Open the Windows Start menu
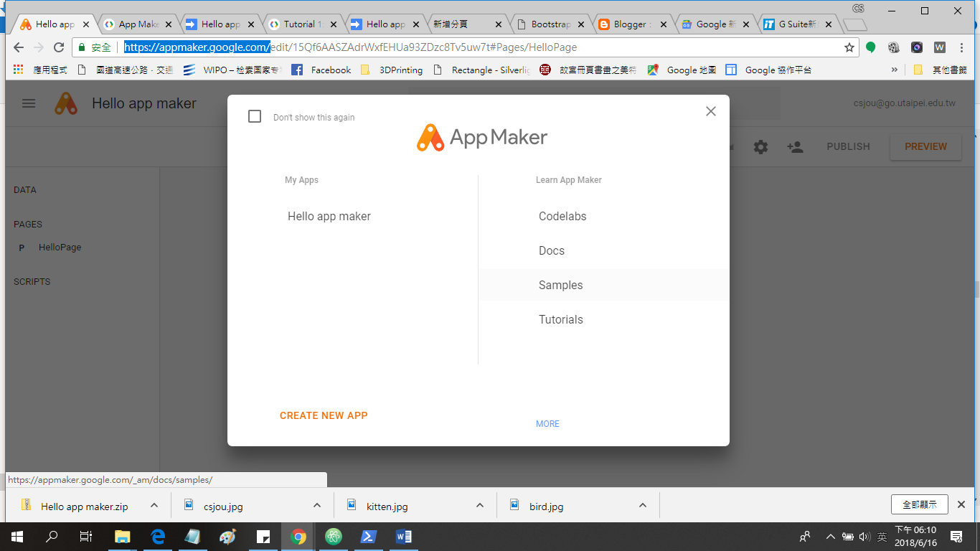 click(17, 536)
